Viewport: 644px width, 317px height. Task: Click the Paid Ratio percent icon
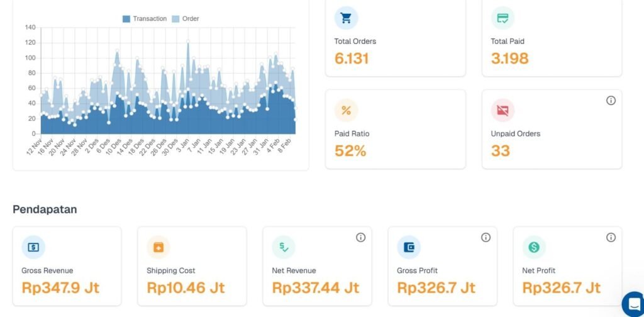(346, 111)
